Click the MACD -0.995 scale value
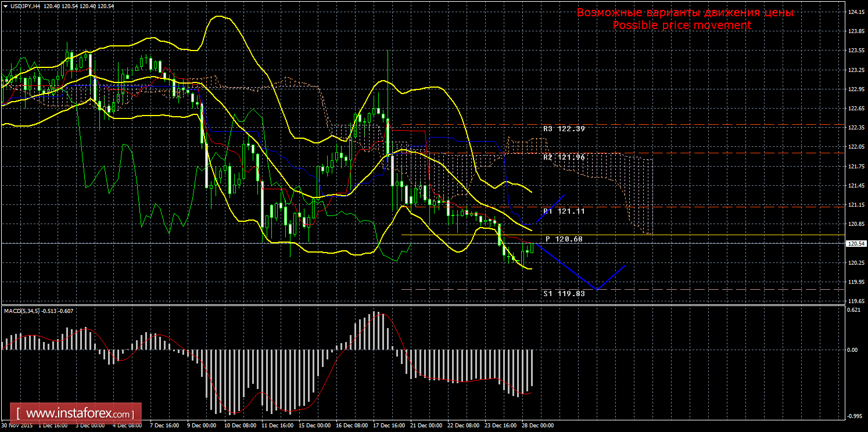The image size is (868, 432). 852,416
